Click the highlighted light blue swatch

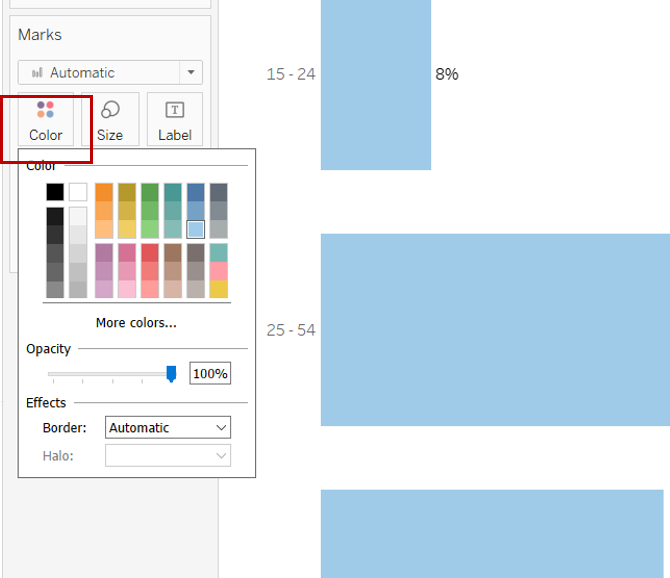[x=196, y=229]
